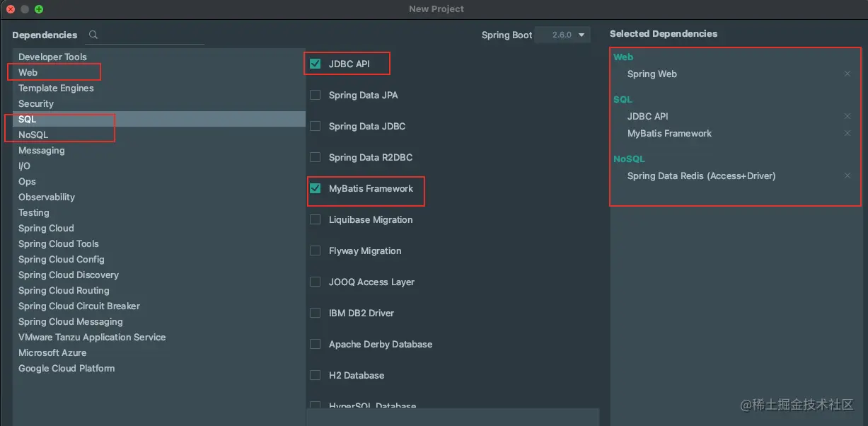Tick the JOOQ Access Layer checkbox
Screen dimensions: 868x426
(316, 282)
